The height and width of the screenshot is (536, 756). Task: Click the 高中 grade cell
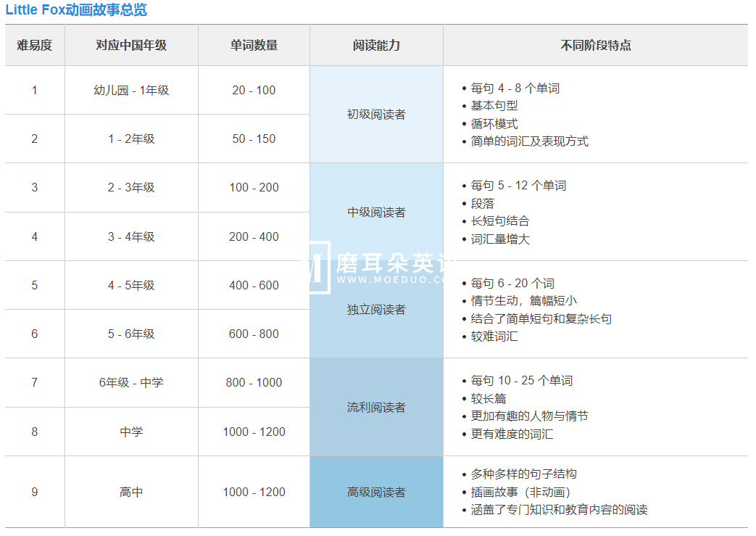[x=132, y=491]
